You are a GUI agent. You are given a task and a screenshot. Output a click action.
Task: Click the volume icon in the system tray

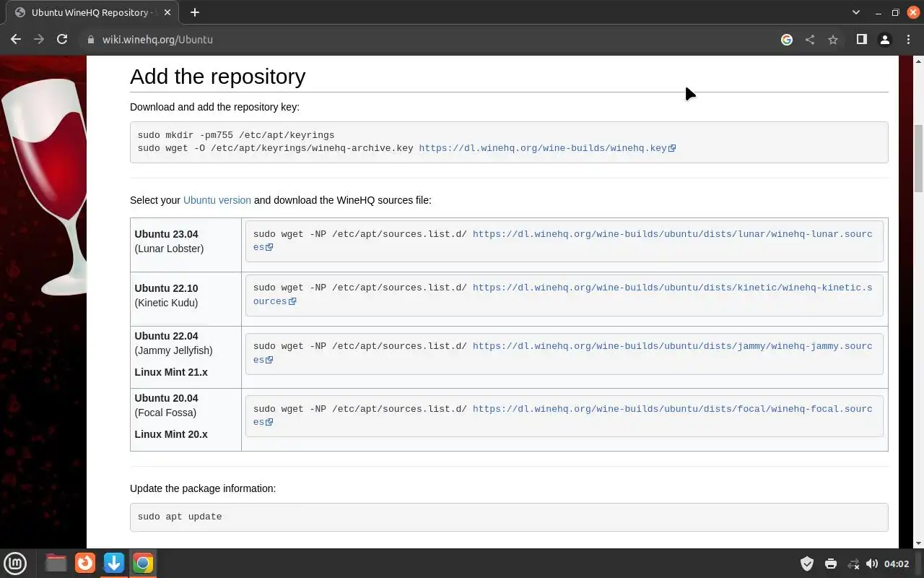(x=872, y=564)
